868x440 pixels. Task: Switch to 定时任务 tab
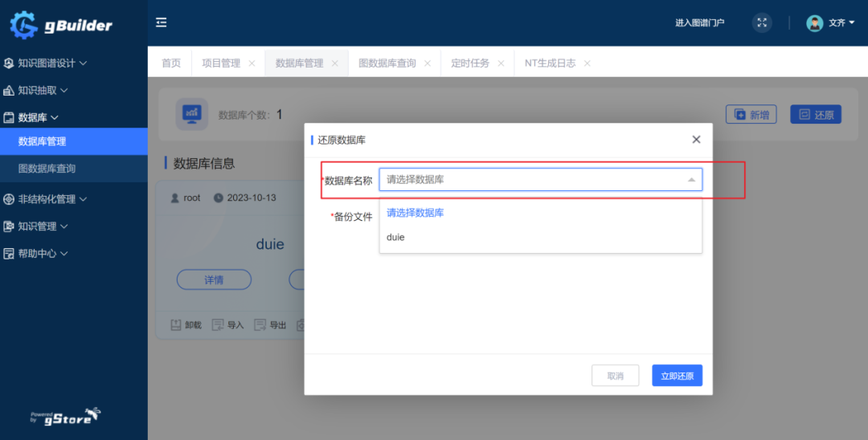[x=470, y=63]
